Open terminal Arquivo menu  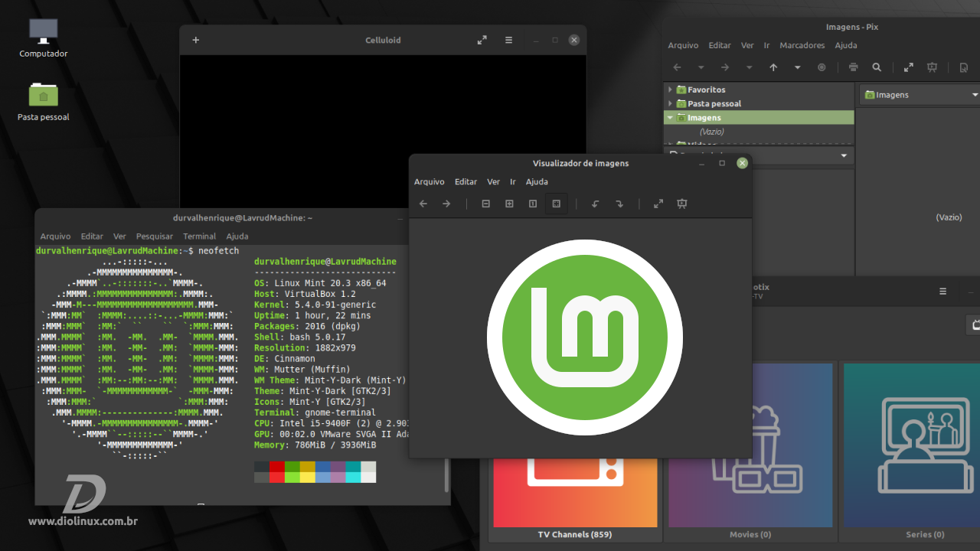55,236
